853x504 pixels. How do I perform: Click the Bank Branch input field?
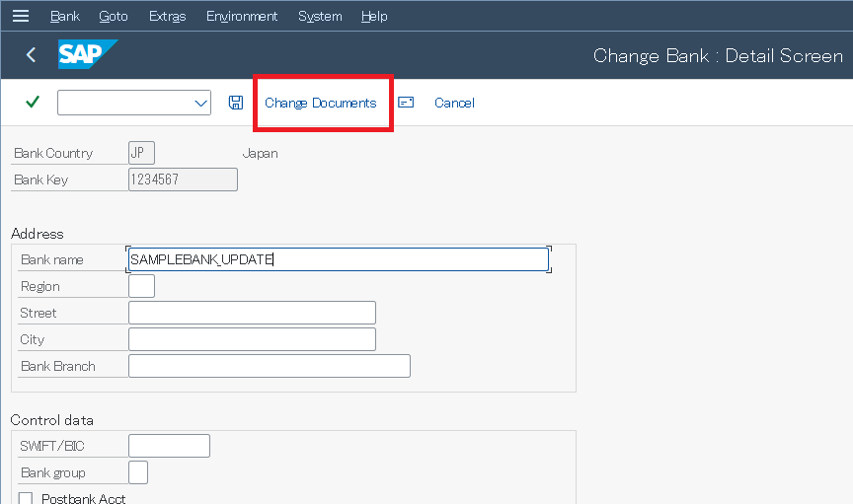[270, 366]
